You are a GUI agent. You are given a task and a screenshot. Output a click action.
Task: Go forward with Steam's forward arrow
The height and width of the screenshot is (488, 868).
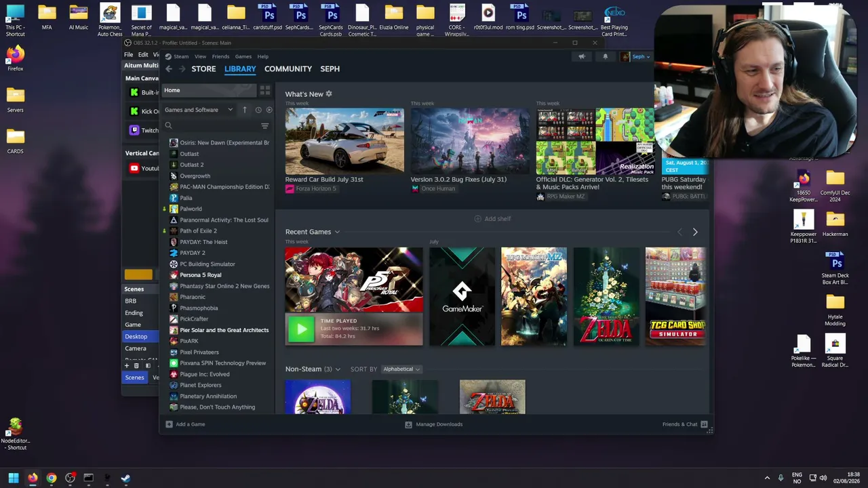point(183,69)
